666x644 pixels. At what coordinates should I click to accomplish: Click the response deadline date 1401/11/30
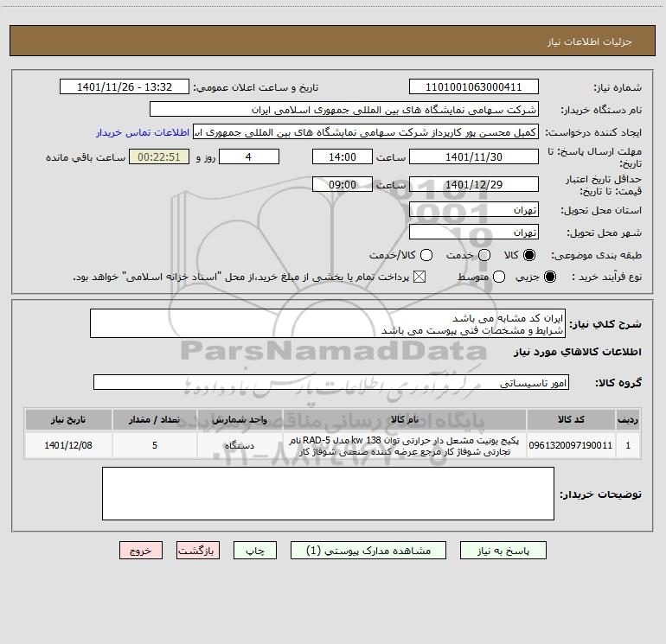click(x=474, y=156)
